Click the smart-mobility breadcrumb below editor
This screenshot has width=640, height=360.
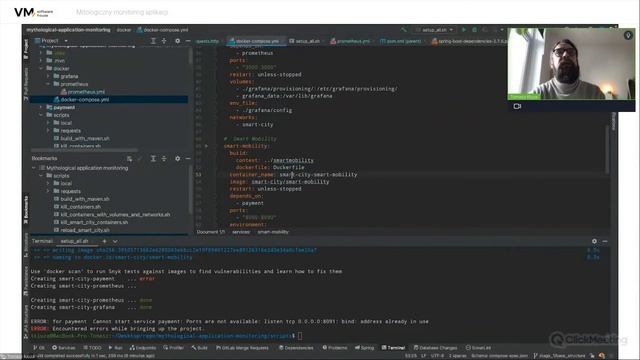coord(273,232)
